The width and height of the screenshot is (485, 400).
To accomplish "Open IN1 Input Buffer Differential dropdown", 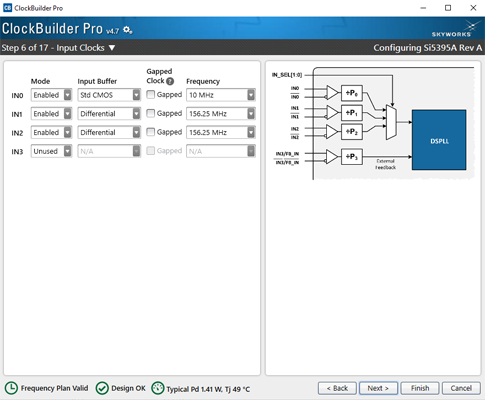I will (109, 114).
